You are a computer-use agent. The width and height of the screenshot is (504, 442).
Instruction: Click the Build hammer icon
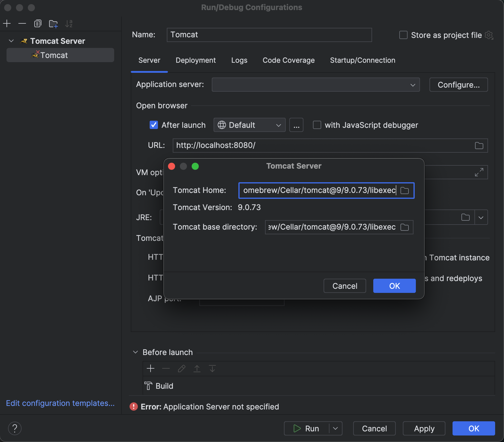(x=148, y=386)
